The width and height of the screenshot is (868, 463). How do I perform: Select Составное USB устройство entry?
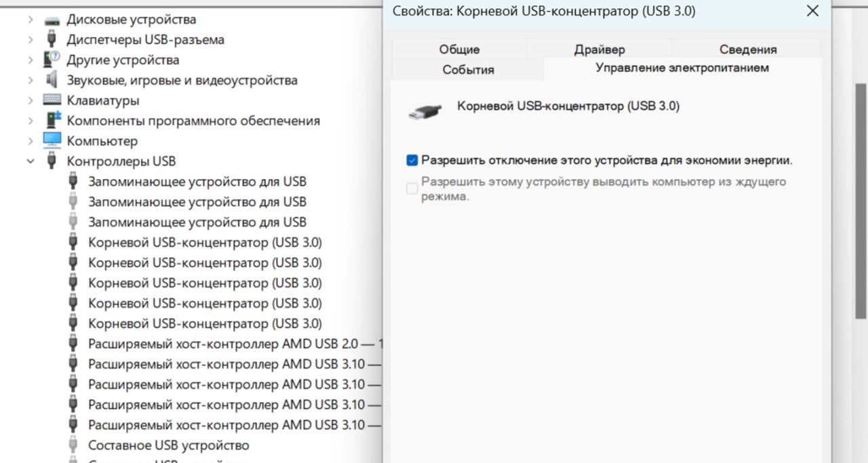coord(168,445)
